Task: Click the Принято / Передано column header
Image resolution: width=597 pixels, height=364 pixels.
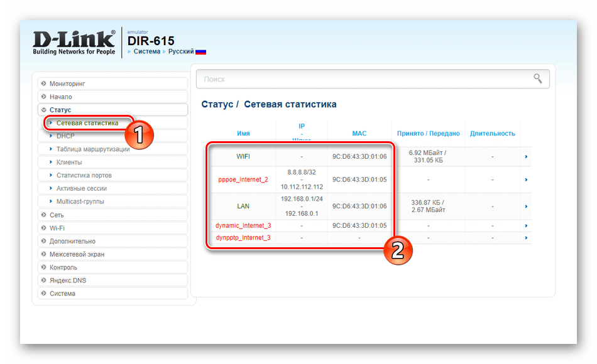Action: [429, 134]
